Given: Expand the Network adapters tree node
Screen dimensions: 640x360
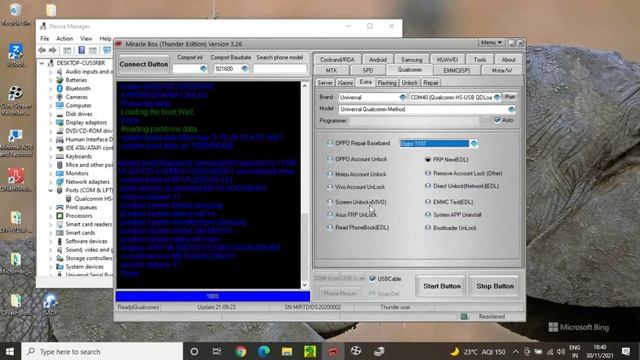Looking at the screenshot, I should [51, 182].
